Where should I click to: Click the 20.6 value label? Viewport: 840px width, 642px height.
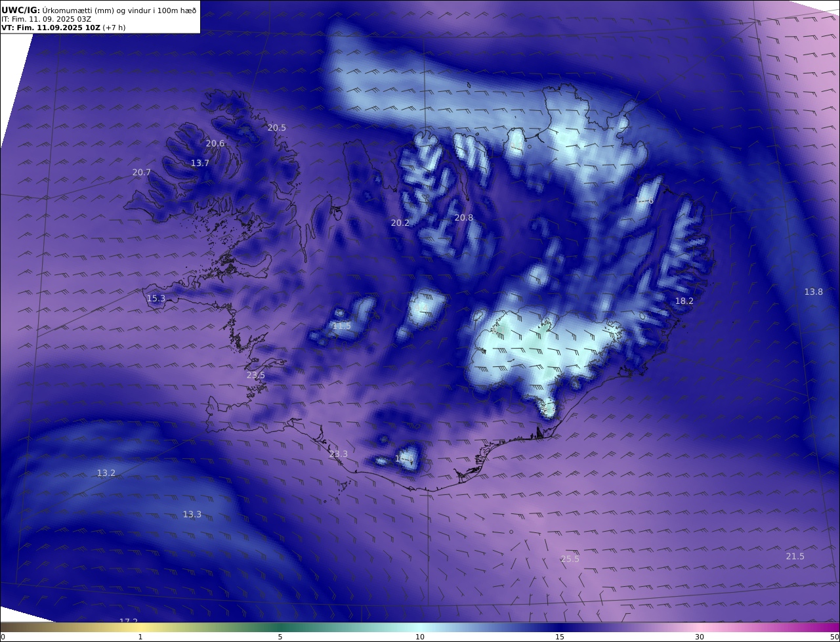215,144
